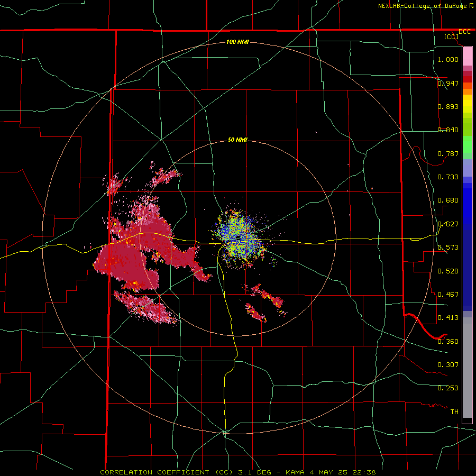Image resolution: width=476 pixels, height=476 pixels.
Task: Select the 0.627 scale label
Action: [x=448, y=224]
